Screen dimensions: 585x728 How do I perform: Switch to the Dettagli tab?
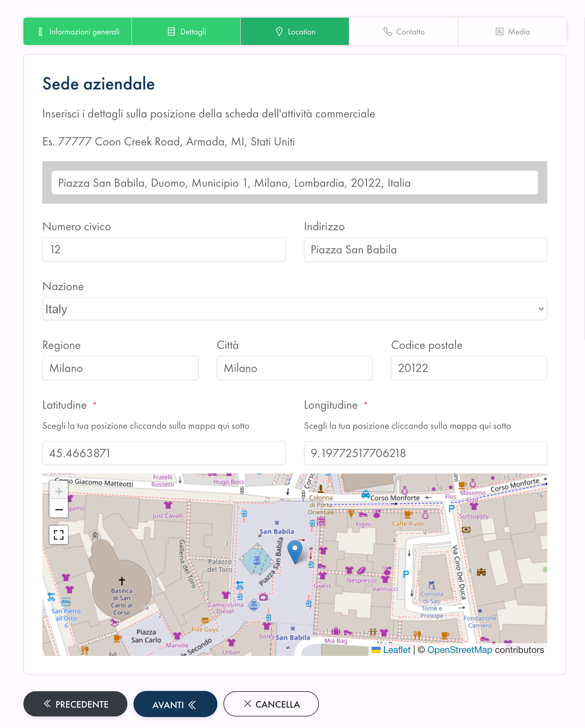point(186,31)
